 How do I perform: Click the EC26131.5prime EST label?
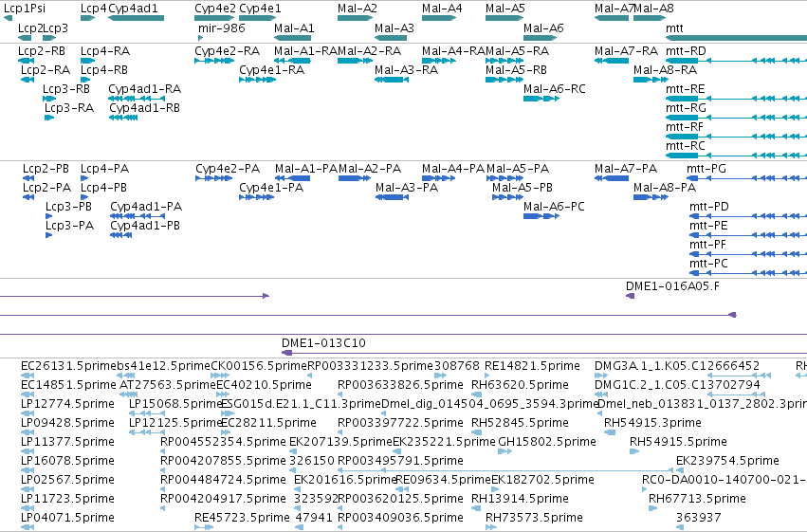(x=69, y=366)
